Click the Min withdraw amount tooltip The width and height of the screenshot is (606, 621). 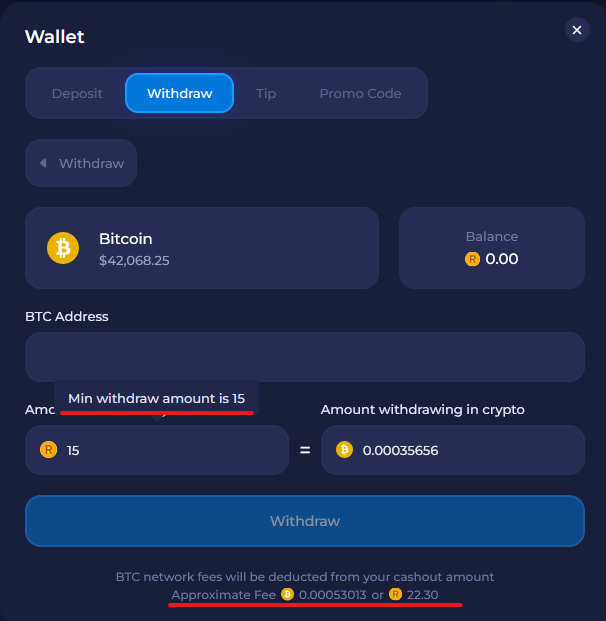(156, 398)
